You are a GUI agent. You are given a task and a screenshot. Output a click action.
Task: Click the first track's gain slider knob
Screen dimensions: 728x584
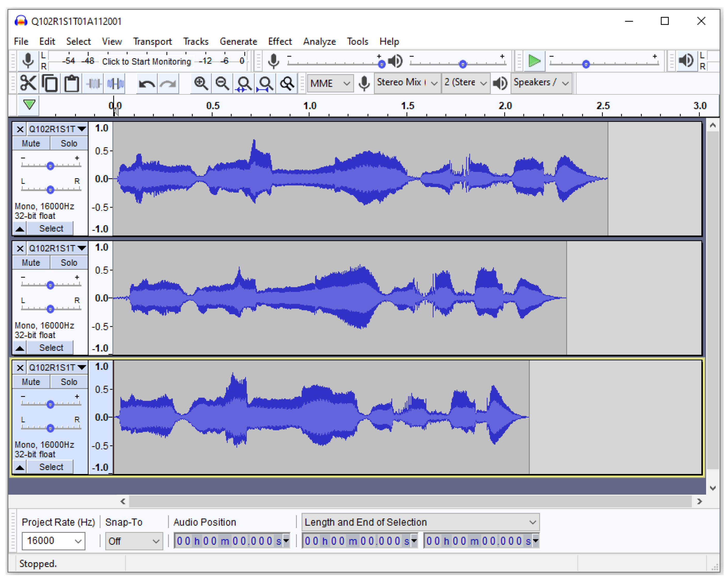(x=50, y=166)
